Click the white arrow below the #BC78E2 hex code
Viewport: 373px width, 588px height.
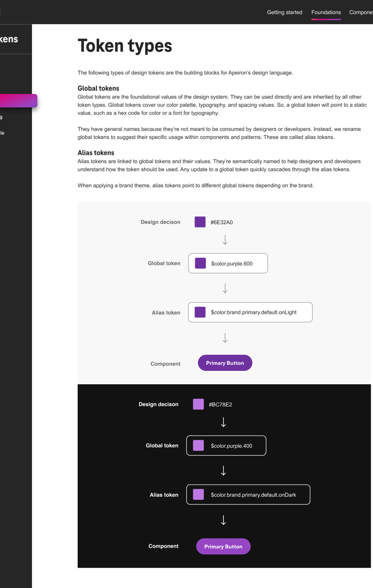tap(223, 422)
